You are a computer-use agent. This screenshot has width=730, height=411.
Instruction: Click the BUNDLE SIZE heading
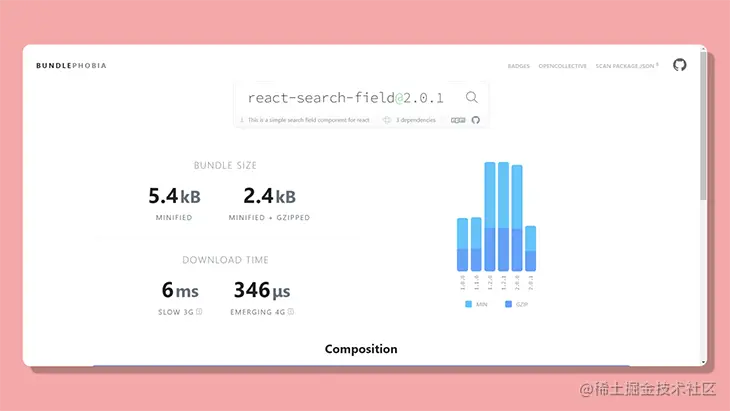click(225, 165)
